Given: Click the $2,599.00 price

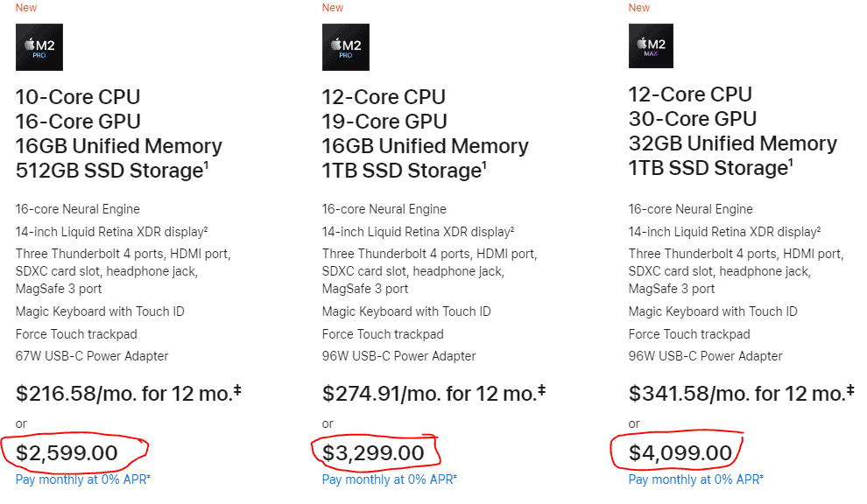Looking at the screenshot, I should tap(67, 453).
